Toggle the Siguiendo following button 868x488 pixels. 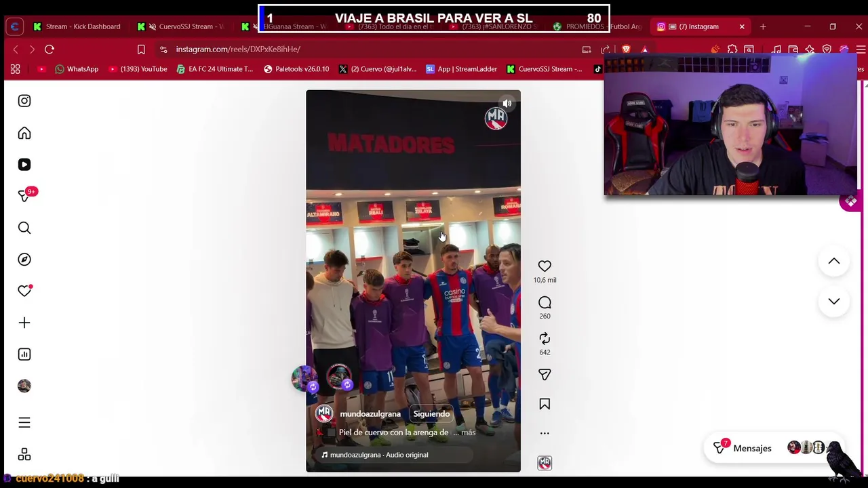431,413
